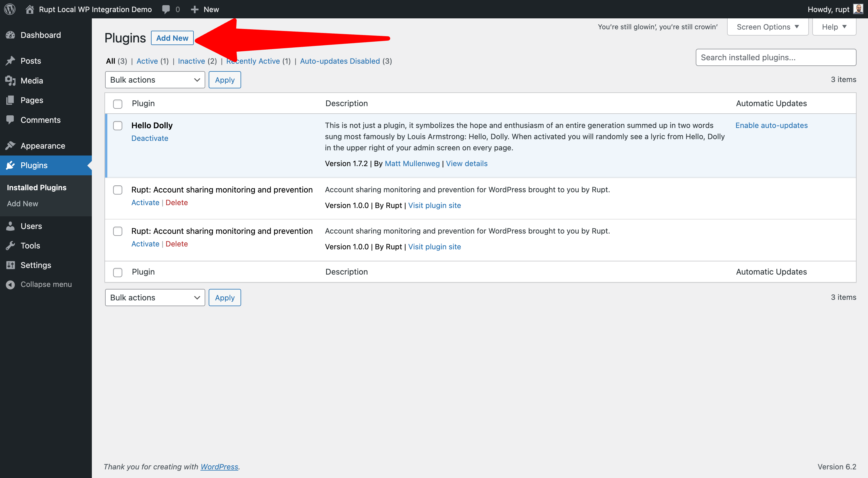Click the Add New button beside Plugins
868x478 pixels.
[x=172, y=38]
